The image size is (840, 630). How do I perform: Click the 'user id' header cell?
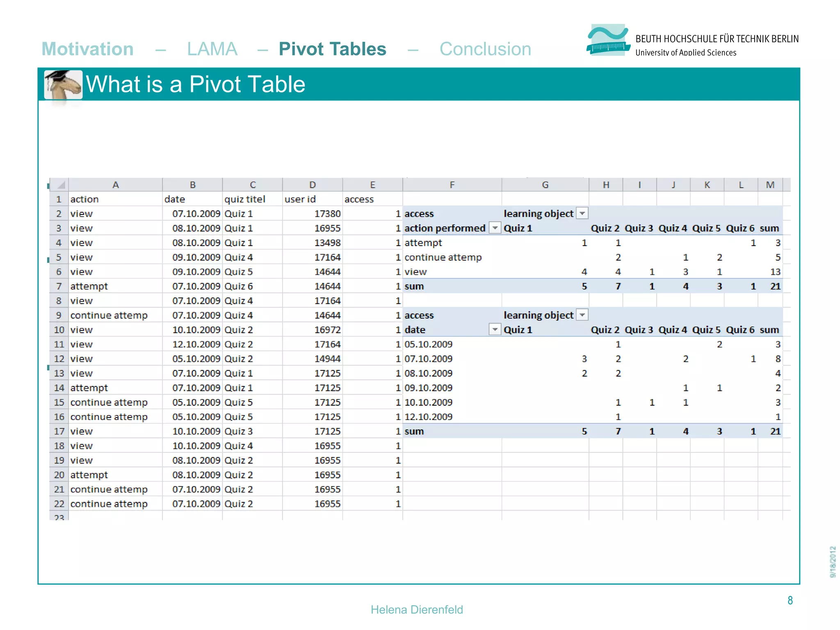coord(300,199)
